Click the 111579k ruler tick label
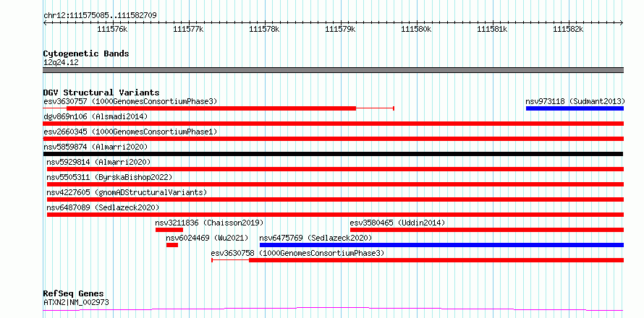 click(341, 30)
